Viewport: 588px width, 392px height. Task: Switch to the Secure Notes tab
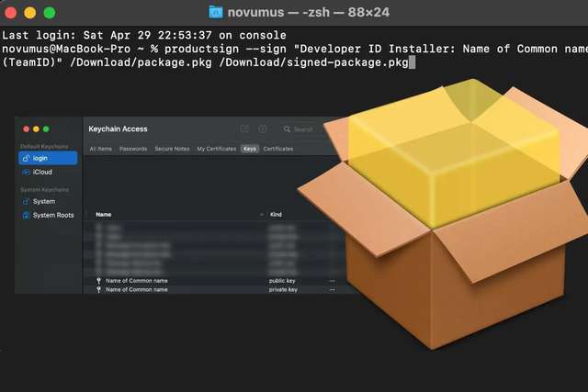172,149
